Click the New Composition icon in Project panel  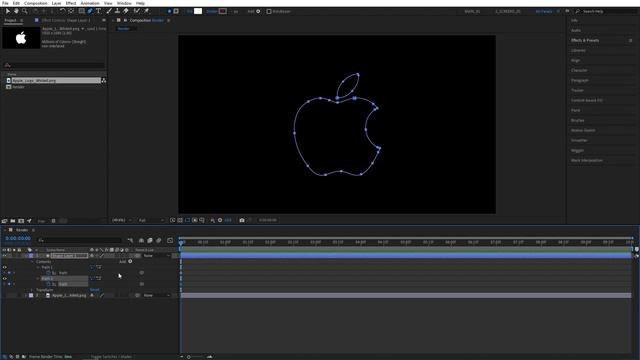21,221
